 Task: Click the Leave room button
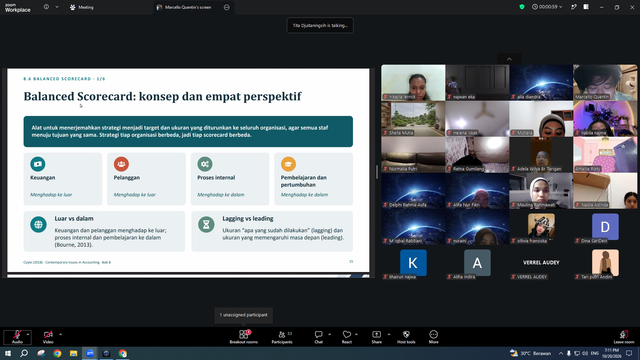tap(624, 337)
